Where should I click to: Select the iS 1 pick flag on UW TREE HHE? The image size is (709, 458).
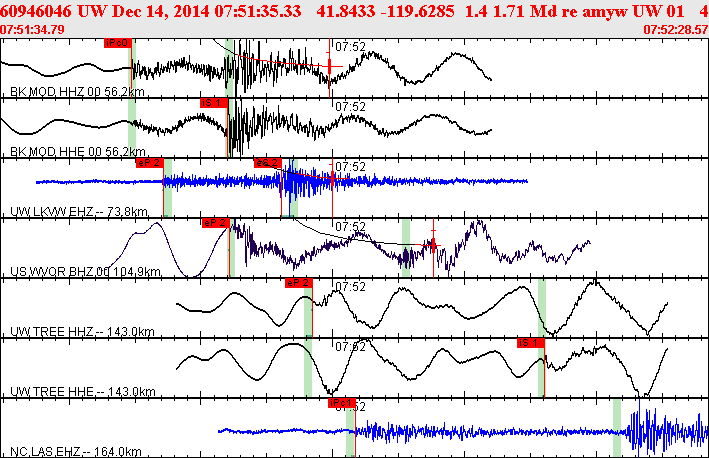(x=531, y=343)
